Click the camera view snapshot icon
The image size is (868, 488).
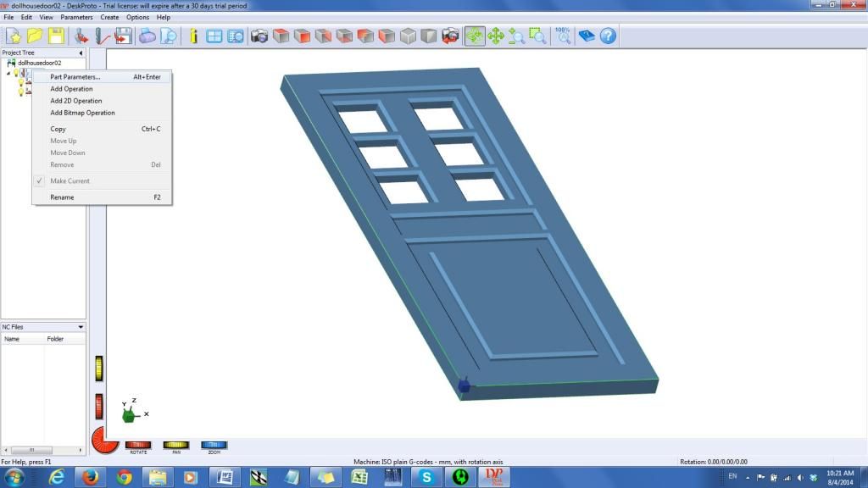(259, 36)
